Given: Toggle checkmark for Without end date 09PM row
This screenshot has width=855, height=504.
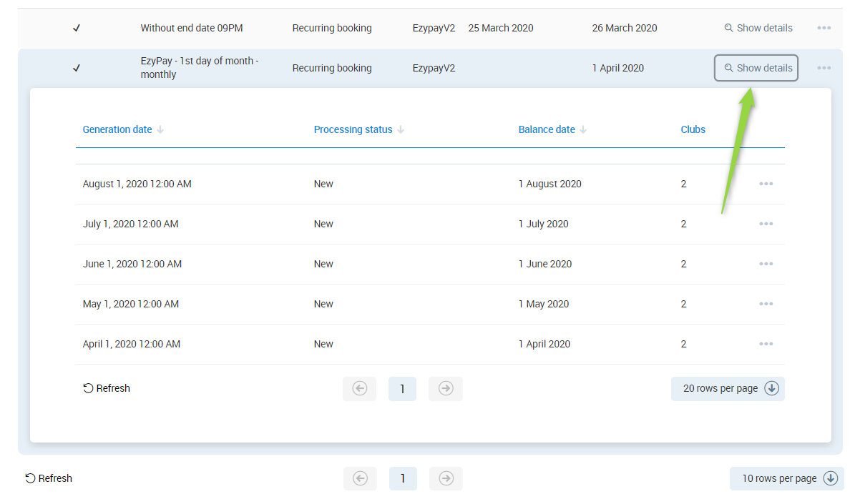Looking at the screenshot, I should 77,28.
